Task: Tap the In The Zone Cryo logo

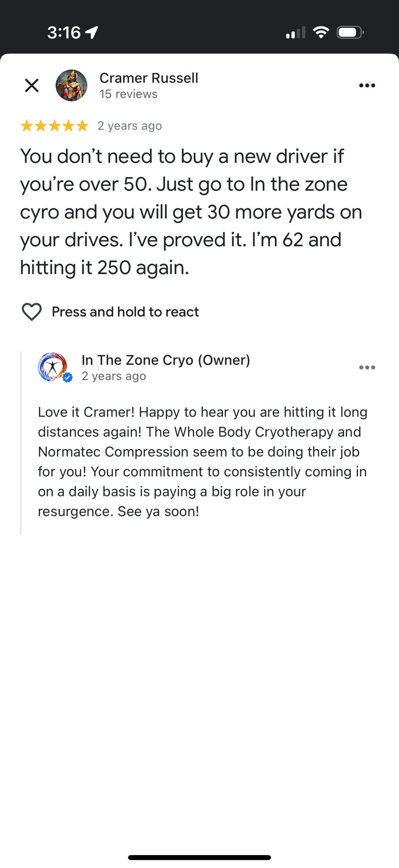Action: (x=52, y=367)
